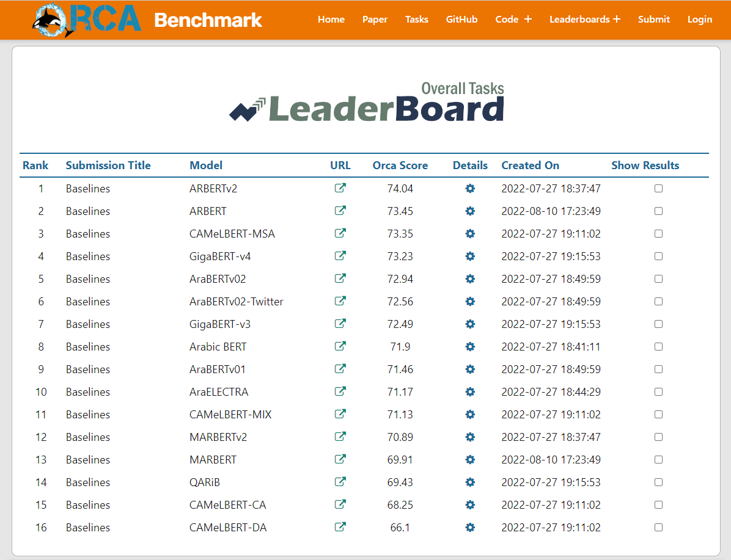Viewport: 731px width, 560px height.
Task: View details gear for CAMeLBERT-MIX
Action: 470,414
